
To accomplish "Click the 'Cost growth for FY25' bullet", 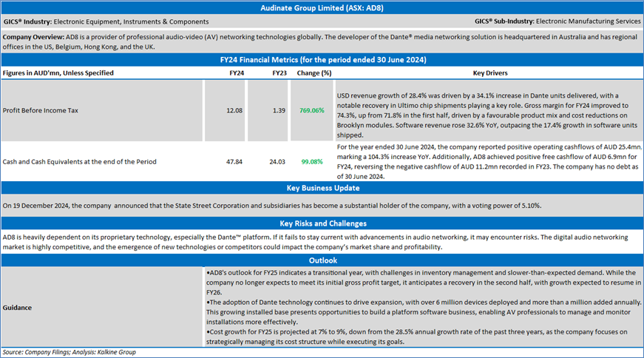I will (416, 337).
